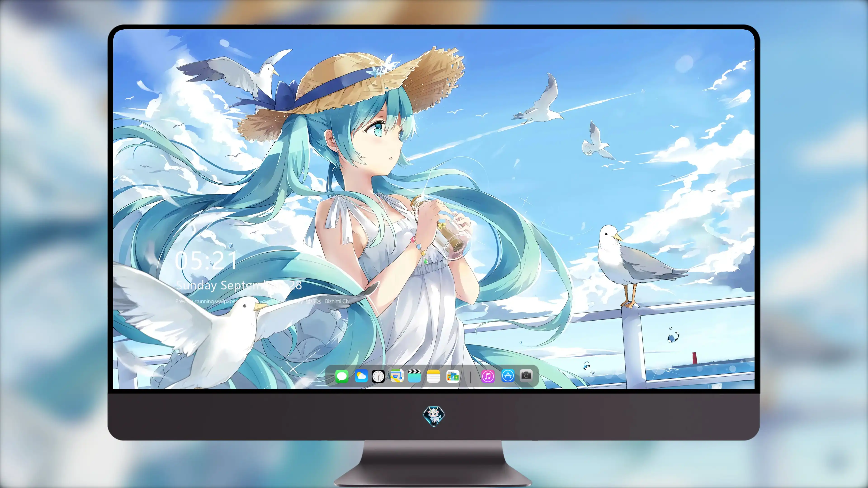Open the Camera app in the dock
This screenshot has height=488, width=868.
point(526,375)
